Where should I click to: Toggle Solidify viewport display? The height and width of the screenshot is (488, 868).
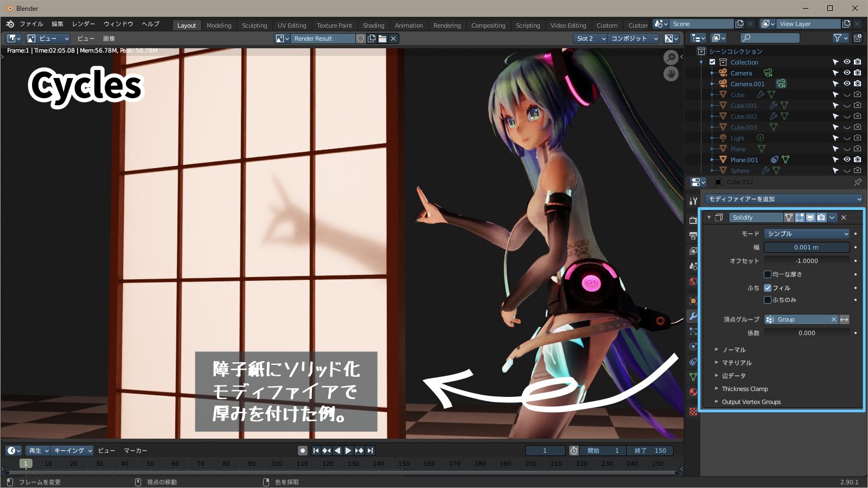click(x=810, y=217)
